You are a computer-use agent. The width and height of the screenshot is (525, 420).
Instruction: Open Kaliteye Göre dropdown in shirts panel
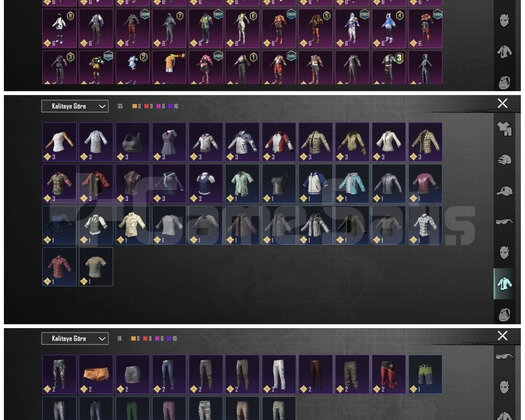(75, 106)
